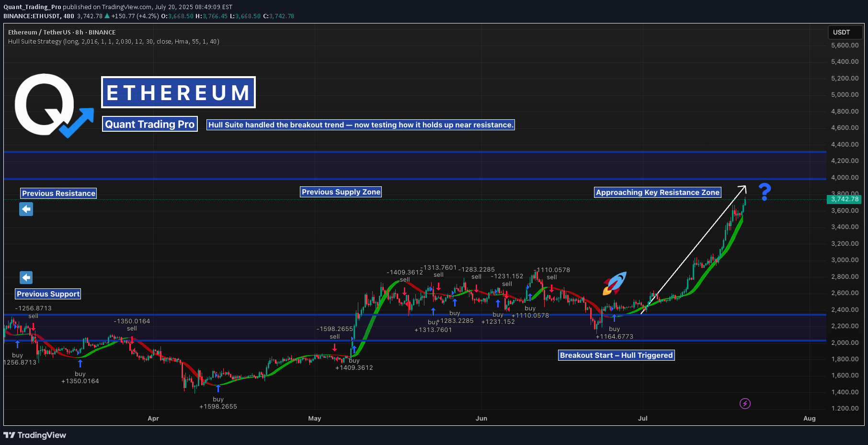
Task: Click the Quant Trading Pro Q logo
Action: [x=54, y=105]
